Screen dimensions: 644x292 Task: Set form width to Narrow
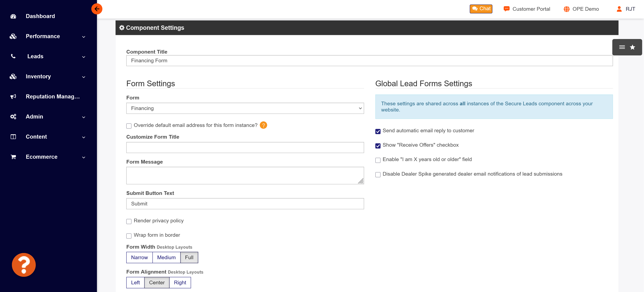(x=139, y=257)
